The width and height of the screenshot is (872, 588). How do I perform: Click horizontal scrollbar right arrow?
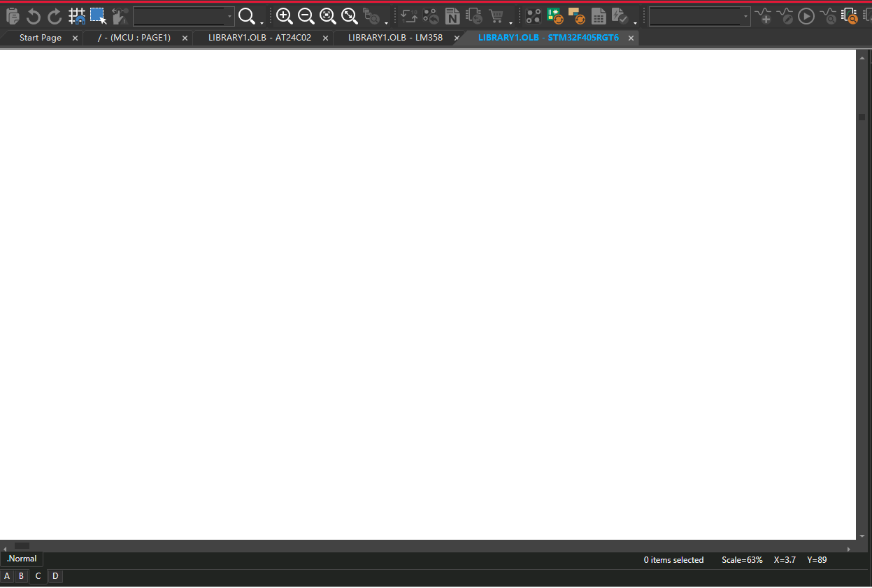[x=850, y=549]
